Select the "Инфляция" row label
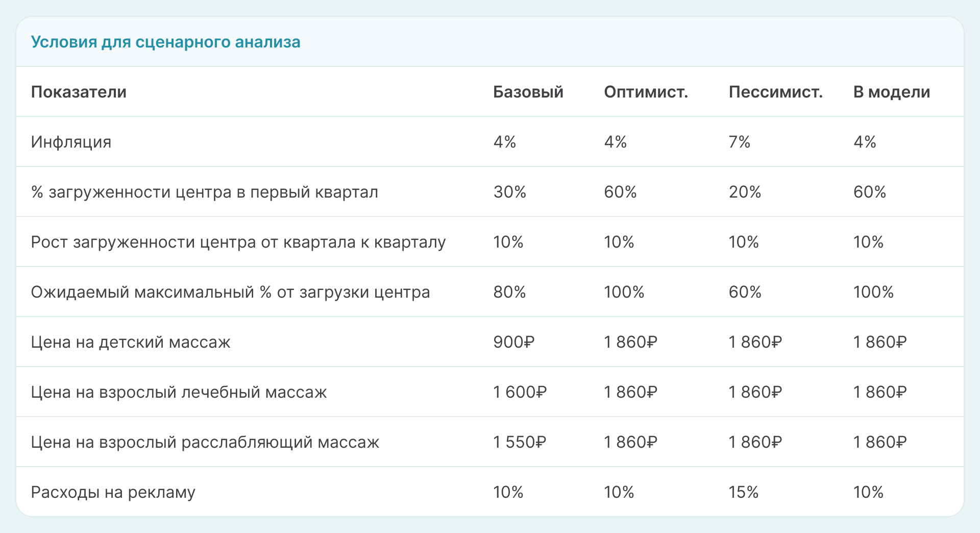This screenshot has width=980, height=533. (71, 142)
